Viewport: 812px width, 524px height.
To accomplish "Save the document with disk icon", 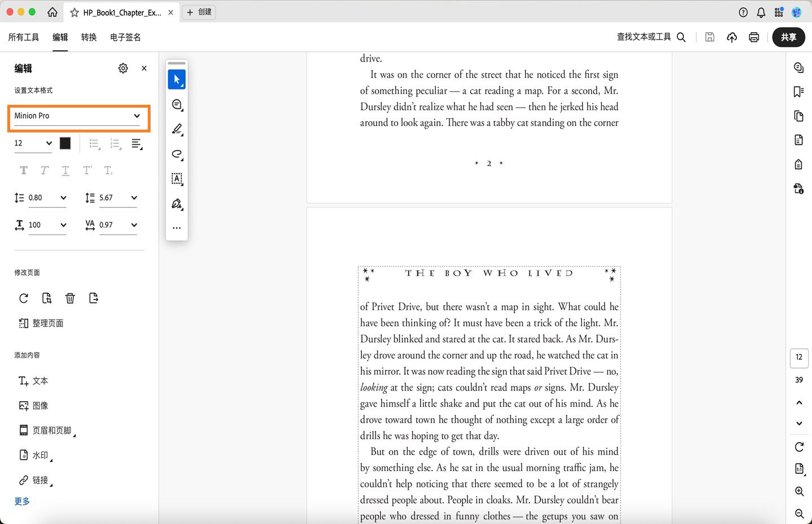I will point(710,37).
